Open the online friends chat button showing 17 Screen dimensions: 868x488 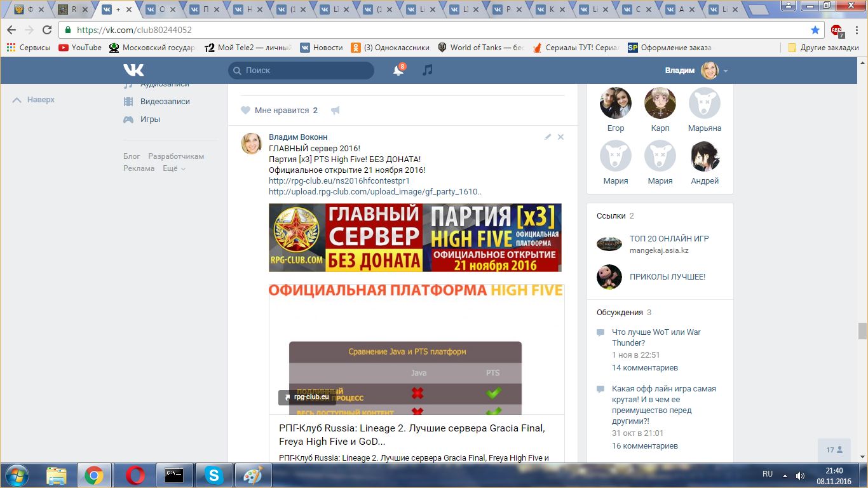[834, 450]
